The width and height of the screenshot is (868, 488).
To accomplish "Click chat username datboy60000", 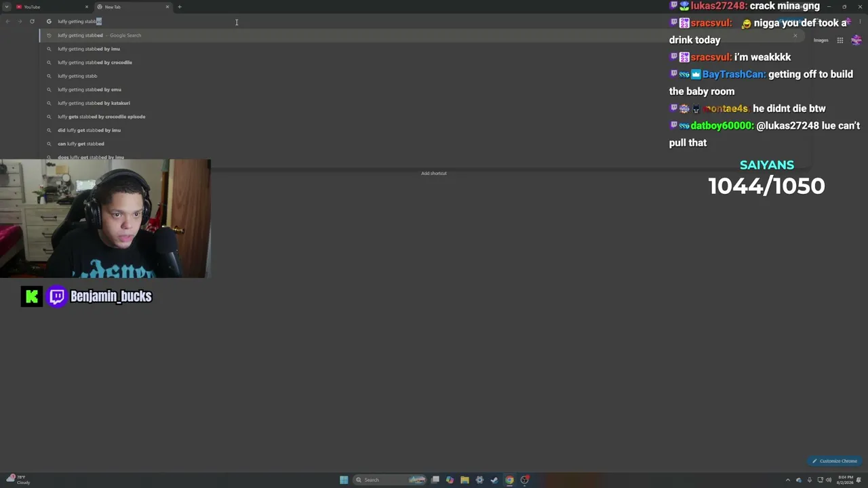I will point(721,125).
